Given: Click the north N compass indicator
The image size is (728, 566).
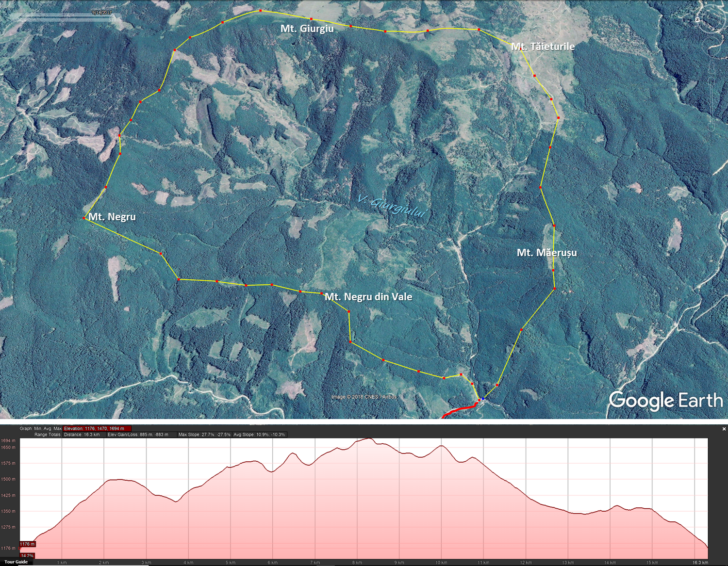Looking at the screenshot, I should pos(697,19).
